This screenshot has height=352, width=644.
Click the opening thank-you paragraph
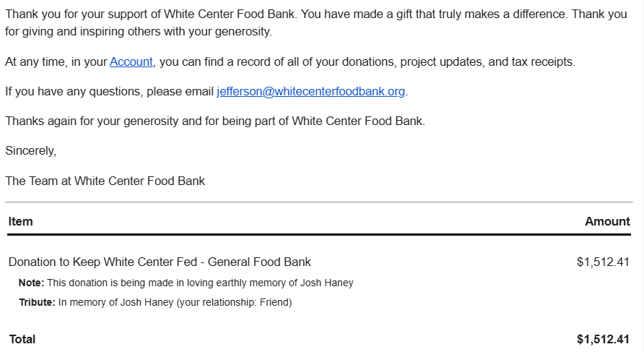(316, 22)
